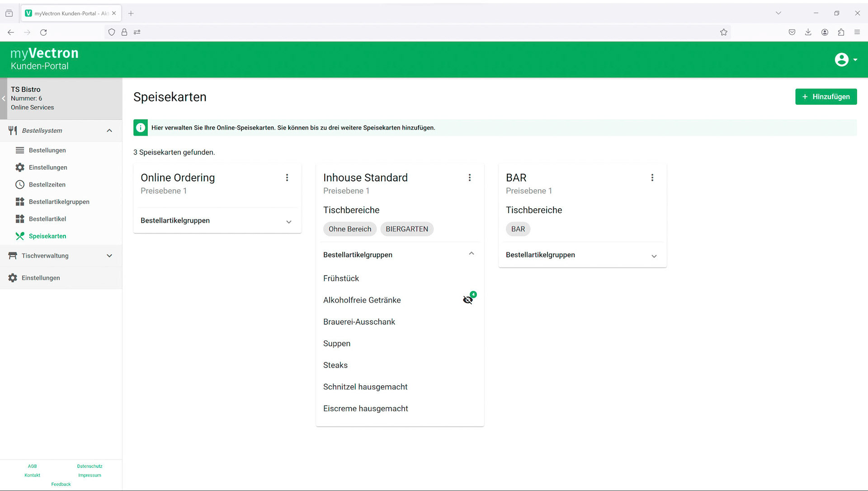Collapse Bestellartikelgruppen in Inhouse Standard card

pyautogui.click(x=471, y=254)
